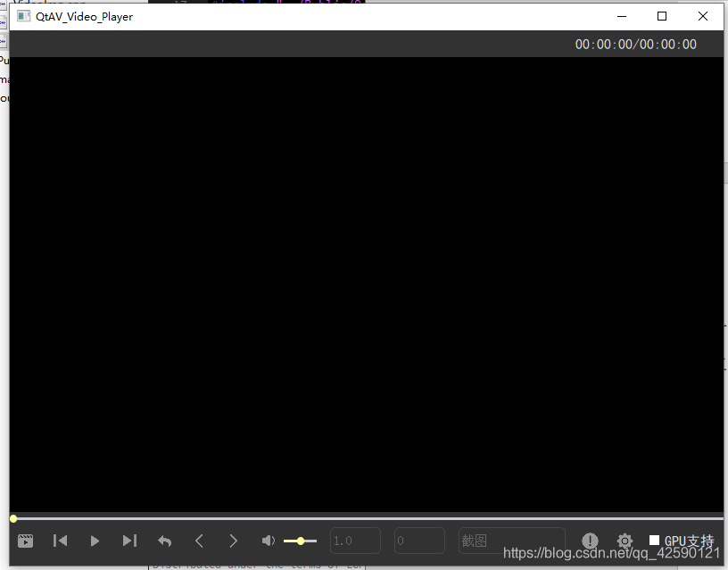Open the info exclamation icon
Image resolution: width=728 pixels, height=570 pixels.
click(x=590, y=541)
